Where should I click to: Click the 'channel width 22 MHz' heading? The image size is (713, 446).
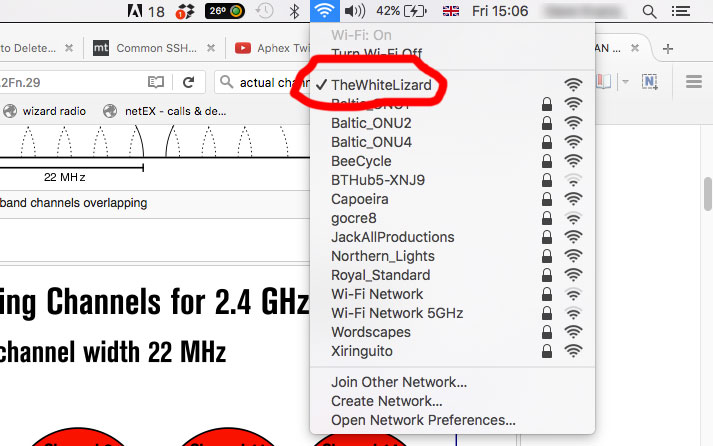[x=113, y=352]
